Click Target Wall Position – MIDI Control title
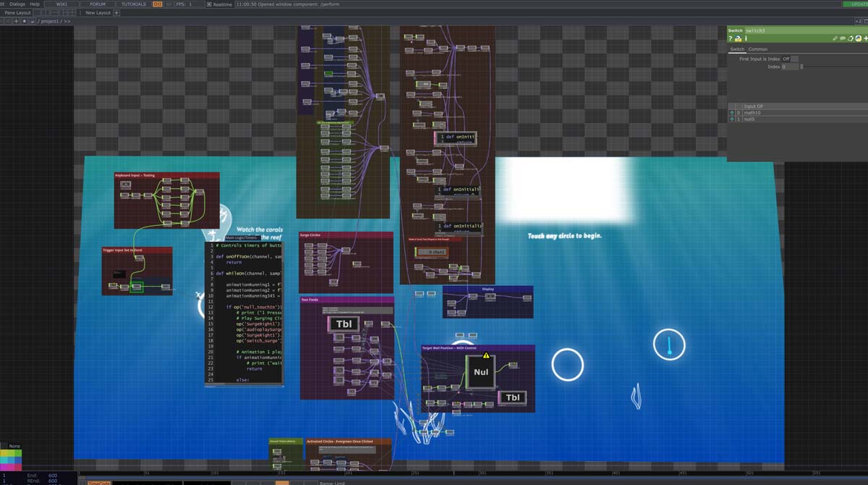The width and height of the screenshot is (868, 485). point(450,348)
